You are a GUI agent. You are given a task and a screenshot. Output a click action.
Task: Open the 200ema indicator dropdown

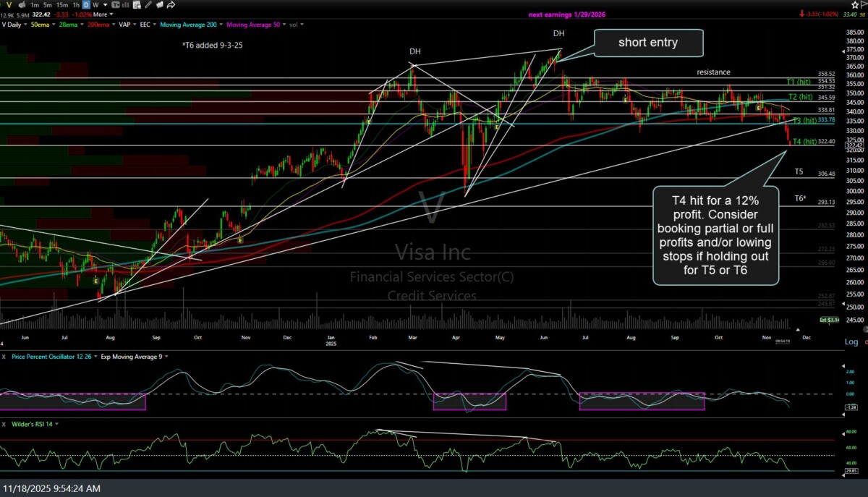(100, 24)
